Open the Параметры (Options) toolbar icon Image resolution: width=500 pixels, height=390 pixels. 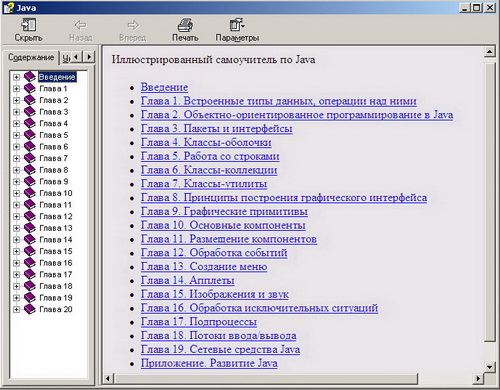point(237,25)
